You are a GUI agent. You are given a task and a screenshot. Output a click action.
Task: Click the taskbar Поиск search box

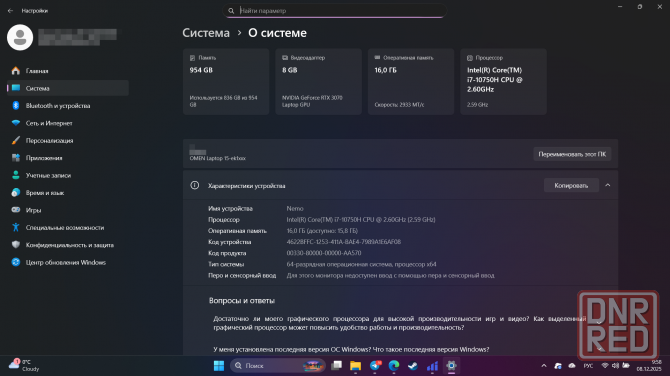(278, 366)
